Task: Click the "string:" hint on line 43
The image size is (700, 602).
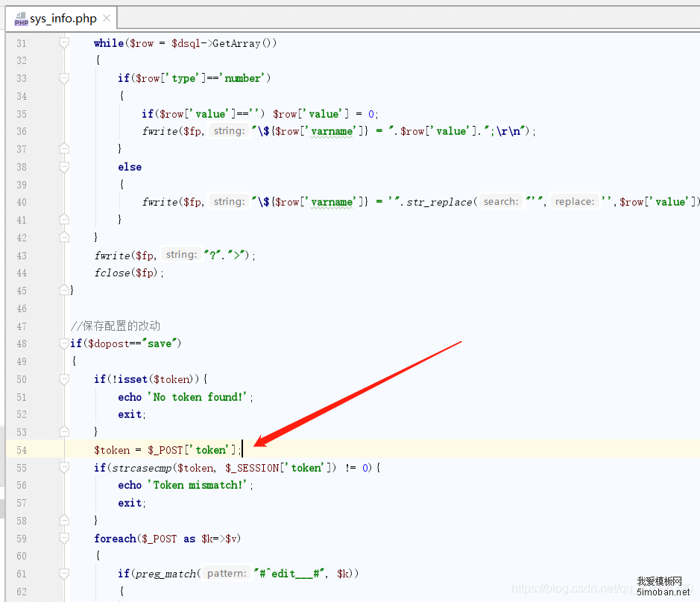Action: (x=181, y=255)
